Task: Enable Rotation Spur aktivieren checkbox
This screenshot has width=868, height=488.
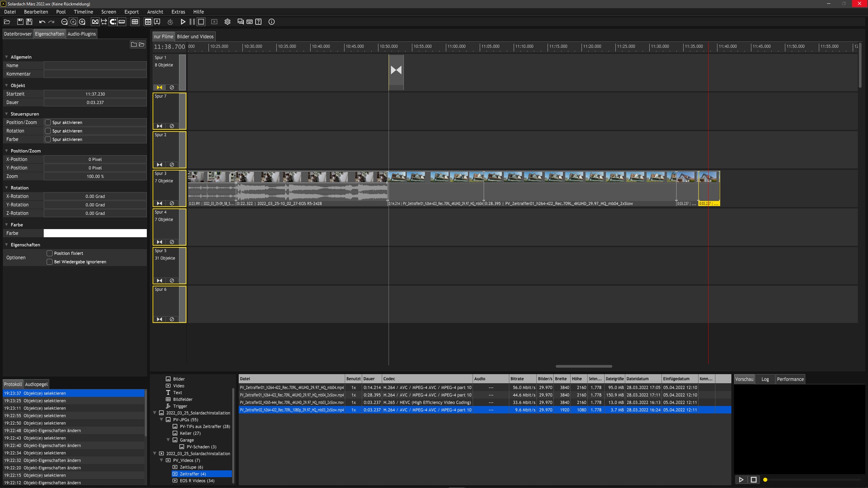Action: pyautogui.click(x=48, y=131)
